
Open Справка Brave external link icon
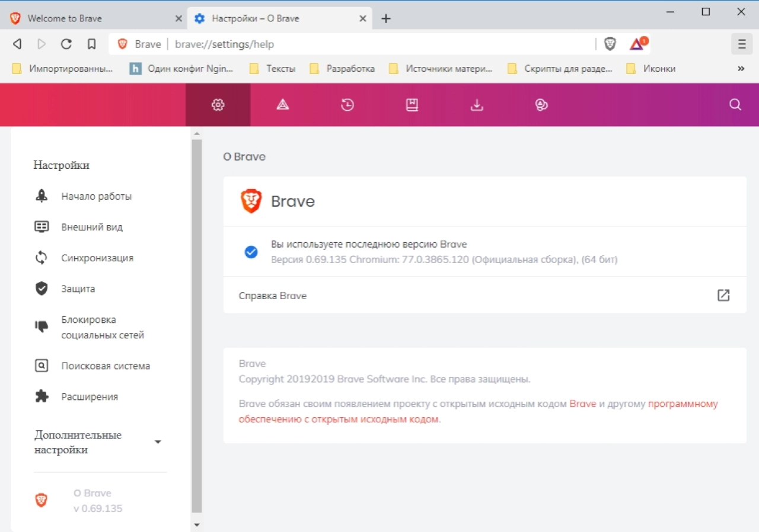pos(723,295)
